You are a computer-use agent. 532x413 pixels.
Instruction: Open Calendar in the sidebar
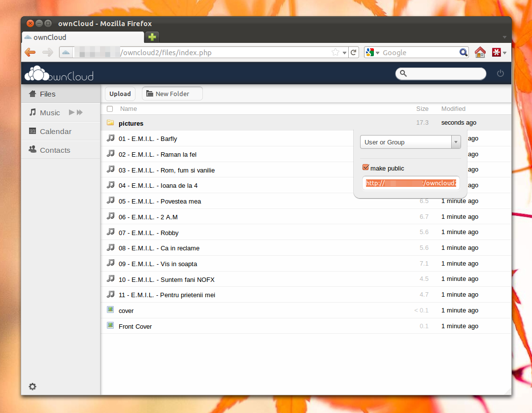(x=61, y=131)
